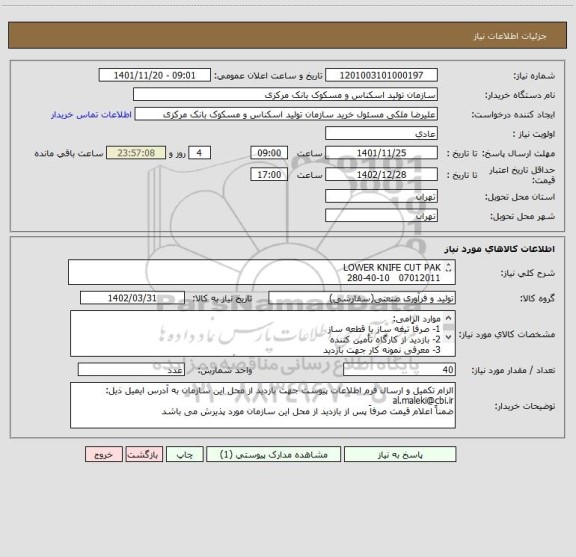Click the buyer organization name field
The image size is (576, 557).
pos(285,94)
